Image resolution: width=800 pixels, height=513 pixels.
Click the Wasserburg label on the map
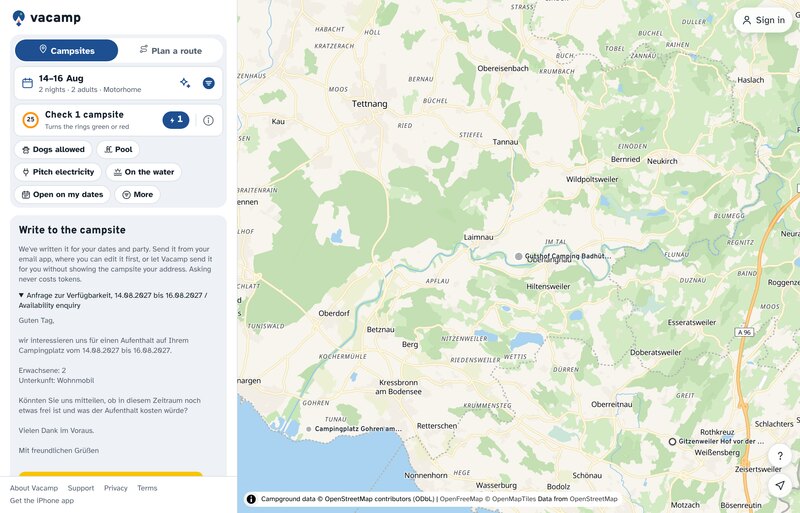(x=496, y=485)
